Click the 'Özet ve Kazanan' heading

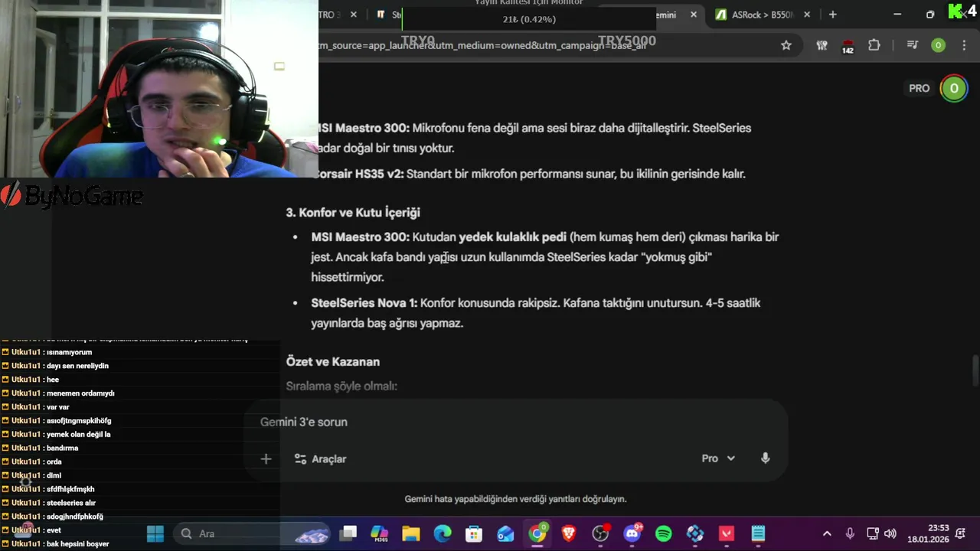333,361
